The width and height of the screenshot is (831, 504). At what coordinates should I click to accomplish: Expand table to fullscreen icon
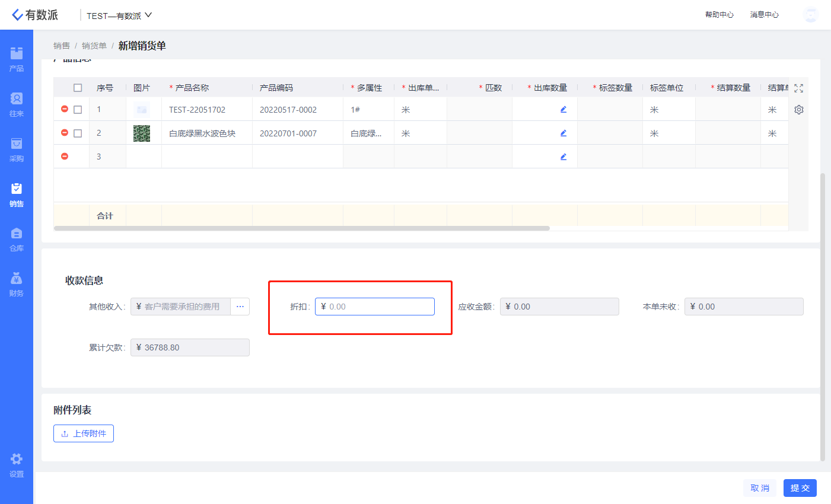[x=799, y=88]
